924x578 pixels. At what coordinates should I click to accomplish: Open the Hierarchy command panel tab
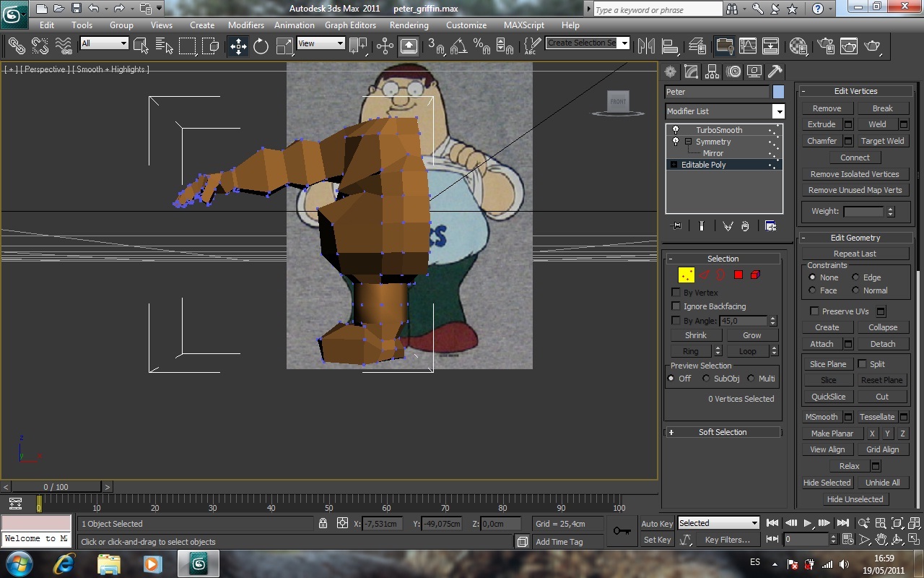(712, 72)
